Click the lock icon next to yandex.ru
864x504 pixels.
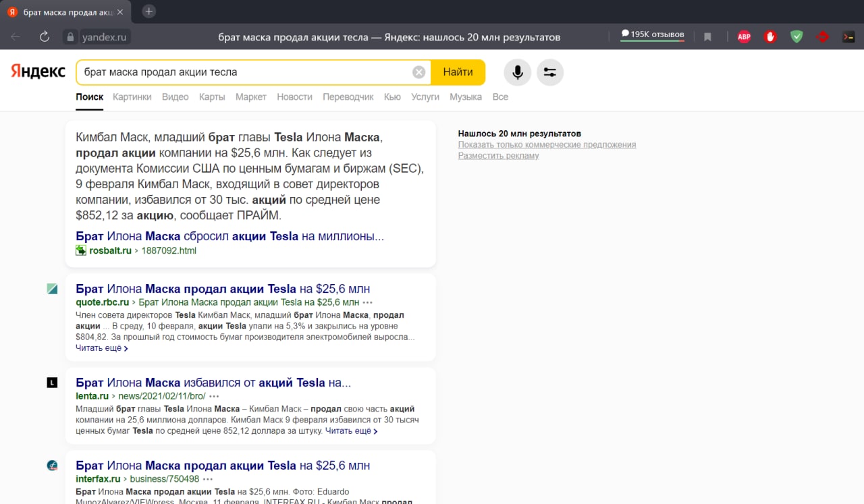coord(70,37)
